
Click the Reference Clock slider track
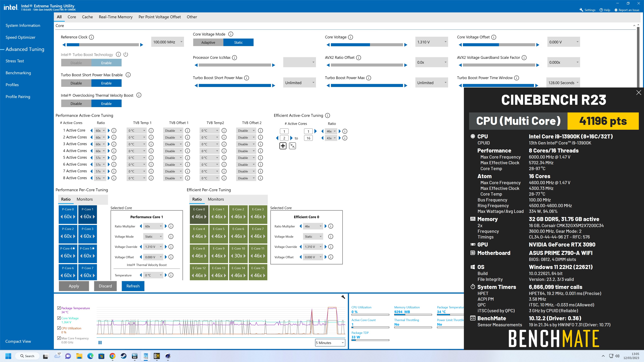click(103, 45)
